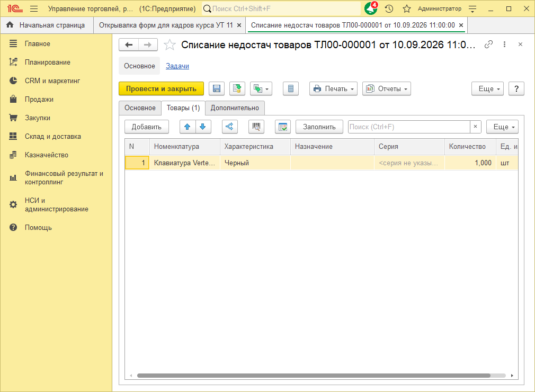
Task: Clear the table search field
Action: (x=475, y=127)
